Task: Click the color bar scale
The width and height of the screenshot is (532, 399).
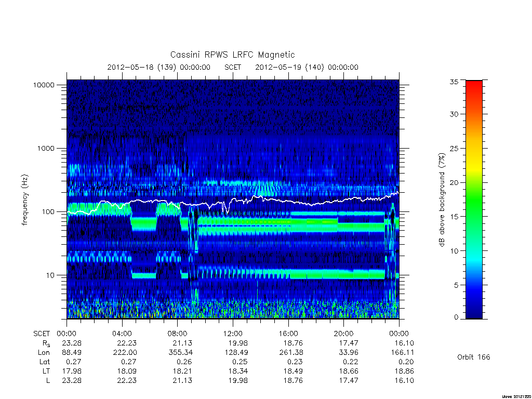Action: (474, 199)
